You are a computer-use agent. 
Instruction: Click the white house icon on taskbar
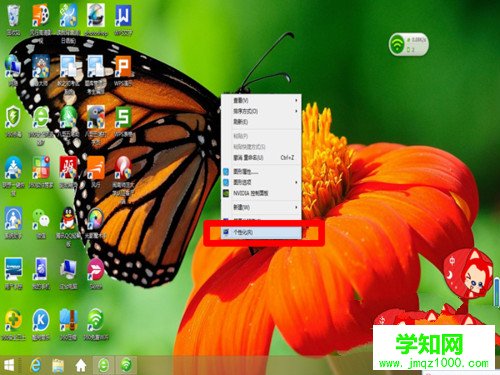click(x=81, y=366)
